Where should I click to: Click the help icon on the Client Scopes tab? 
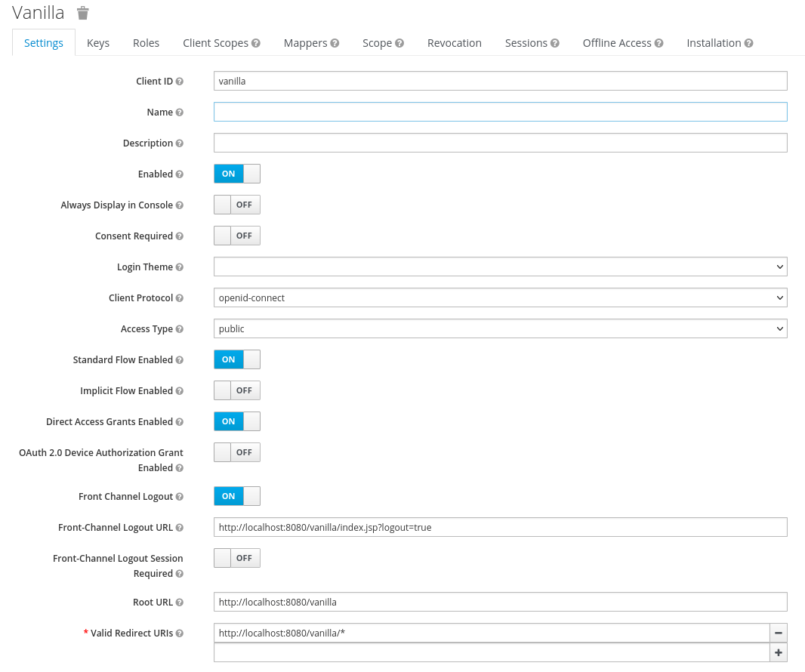point(255,43)
